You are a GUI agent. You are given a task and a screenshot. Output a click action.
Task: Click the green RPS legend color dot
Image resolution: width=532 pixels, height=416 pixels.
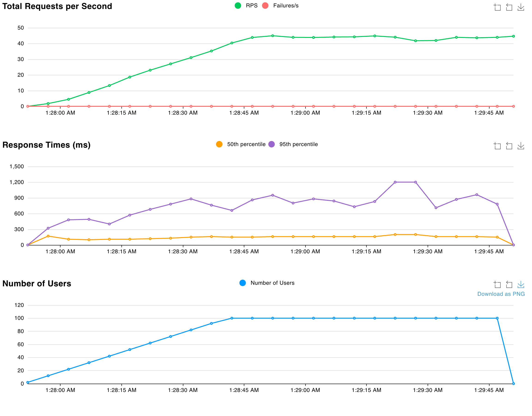click(238, 6)
